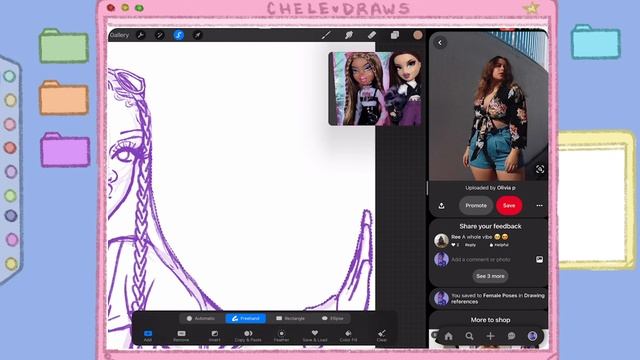Clear the current selection
This screenshot has width=640, height=360.
point(382,336)
